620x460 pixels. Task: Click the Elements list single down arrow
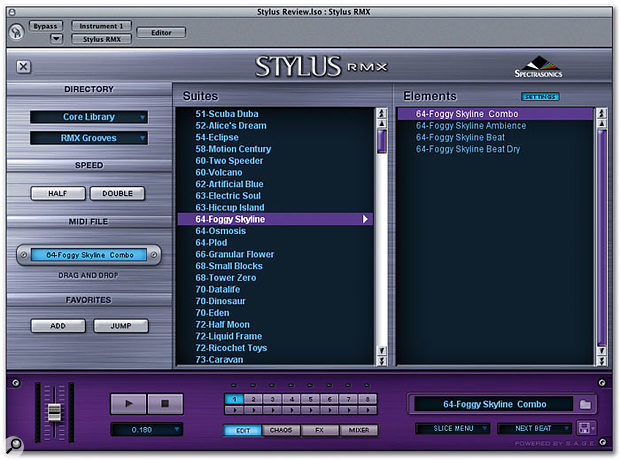[x=601, y=350]
